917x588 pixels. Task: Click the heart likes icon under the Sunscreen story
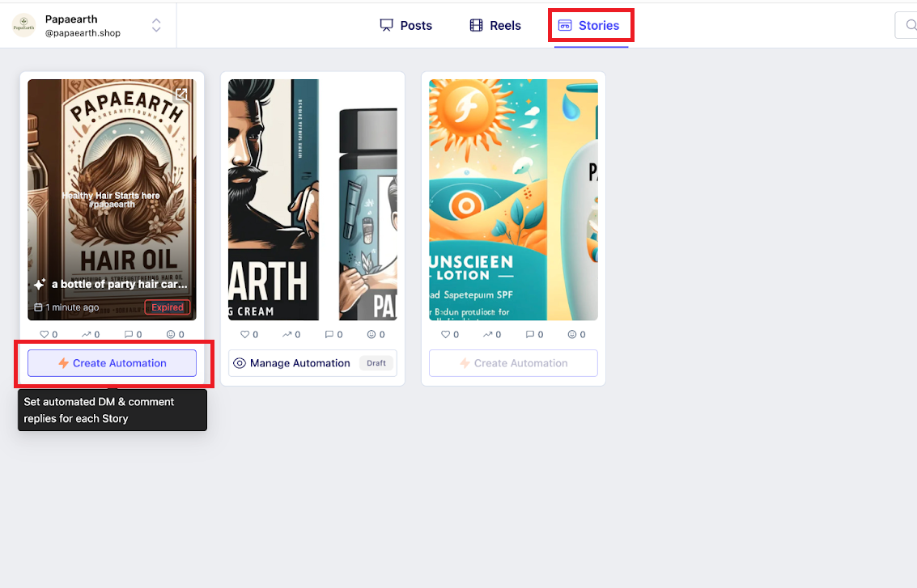[x=445, y=334]
